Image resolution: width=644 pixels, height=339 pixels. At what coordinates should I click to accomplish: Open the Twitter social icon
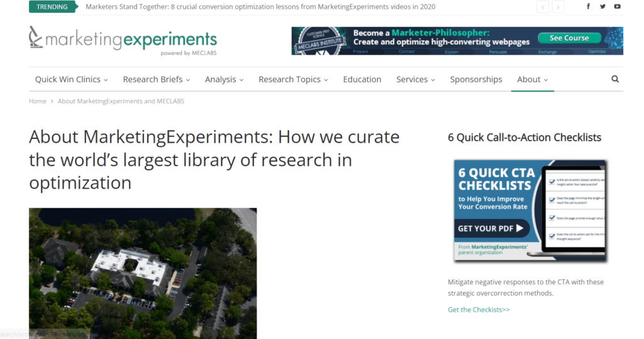[602, 6]
